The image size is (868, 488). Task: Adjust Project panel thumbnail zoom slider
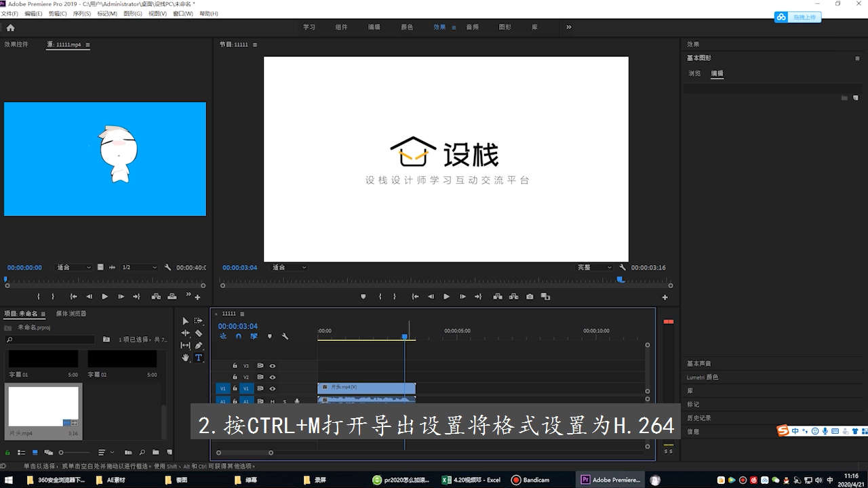click(x=73, y=452)
